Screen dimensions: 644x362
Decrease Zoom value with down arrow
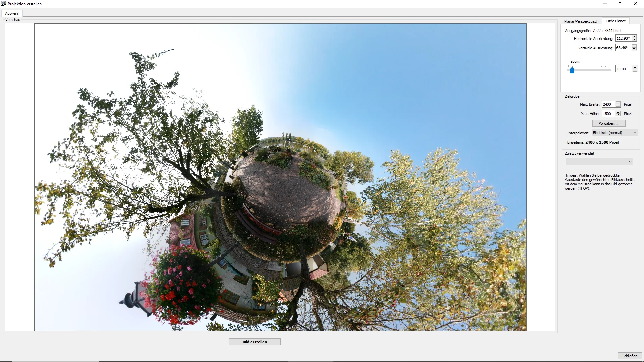(x=635, y=71)
